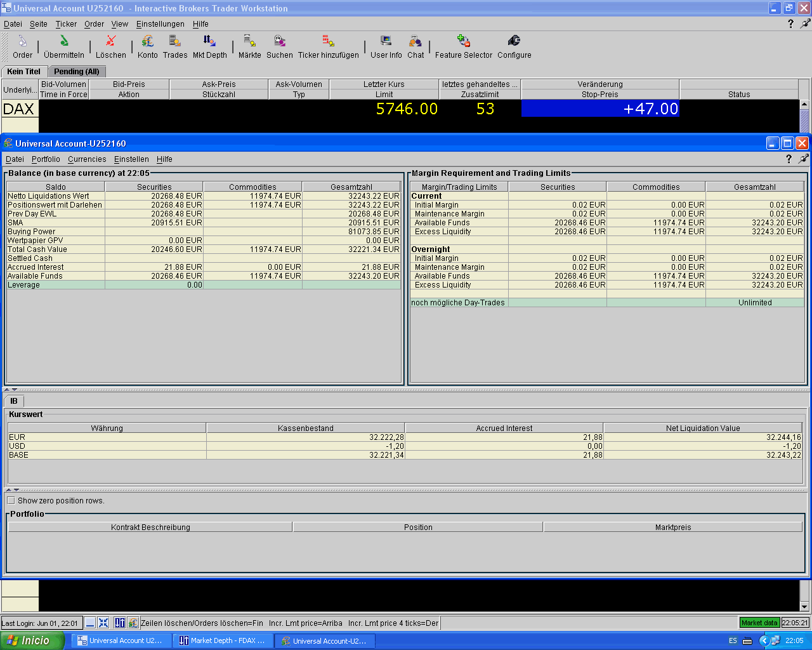Open the Currencies menu
The width and height of the screenshot is (812, 650).
point(87,159)
